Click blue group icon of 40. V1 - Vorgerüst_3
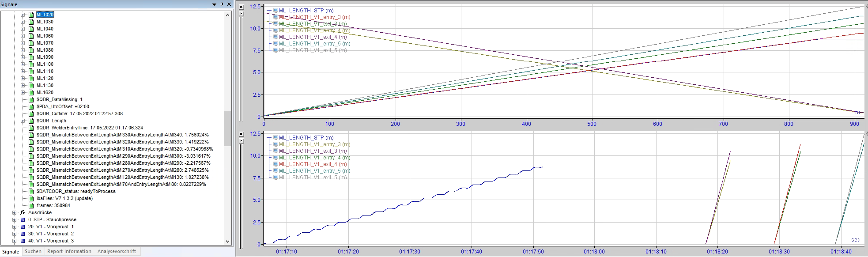This screenshot has width=868, height=257. tap(23, 241)
